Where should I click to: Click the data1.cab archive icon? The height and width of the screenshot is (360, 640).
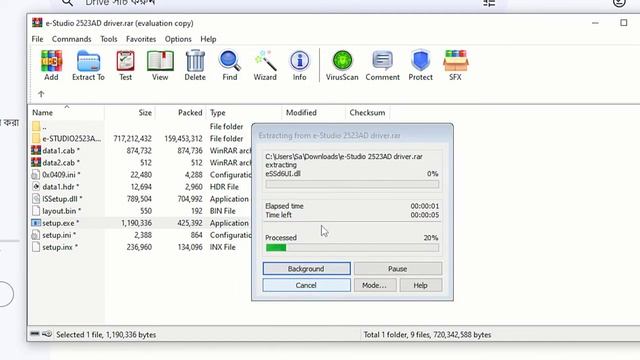point(36,150)
